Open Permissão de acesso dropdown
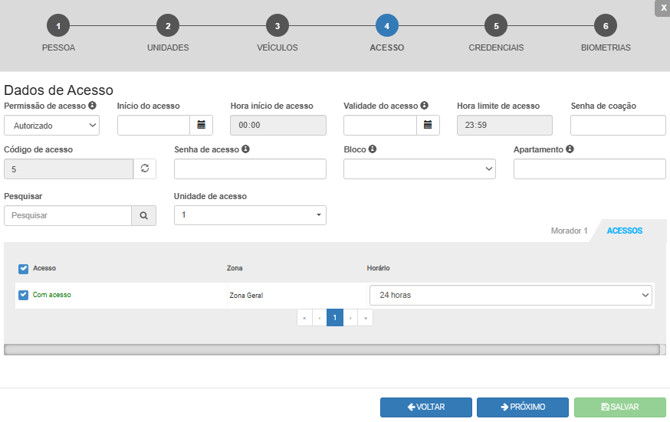The image size is (670, 422). (x=51, y=125)
